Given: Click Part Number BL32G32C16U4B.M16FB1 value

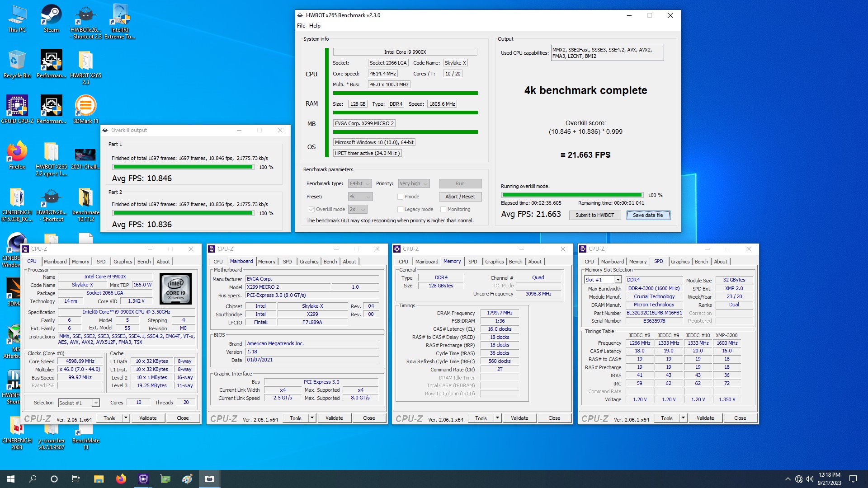Looking at the screenshot, I should pyautogui.click(x=654, y=313).
